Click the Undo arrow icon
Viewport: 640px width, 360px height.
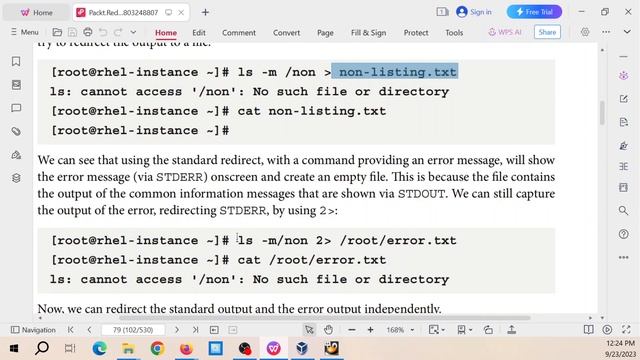point(103,32)
